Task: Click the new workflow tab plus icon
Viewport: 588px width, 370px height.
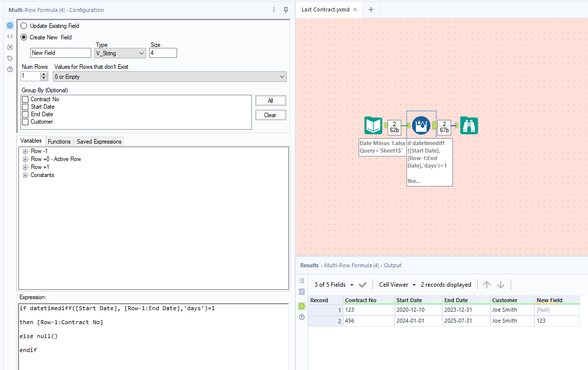Action: [371, 9]
